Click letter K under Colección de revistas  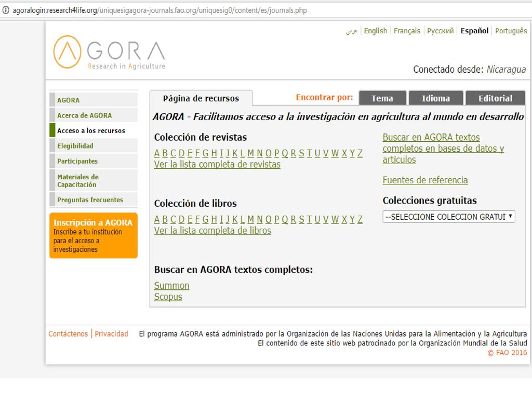click(x=235, y=153)
